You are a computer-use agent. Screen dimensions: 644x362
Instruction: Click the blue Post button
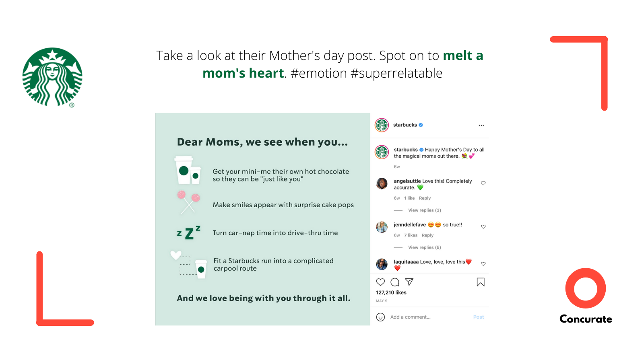479,317
